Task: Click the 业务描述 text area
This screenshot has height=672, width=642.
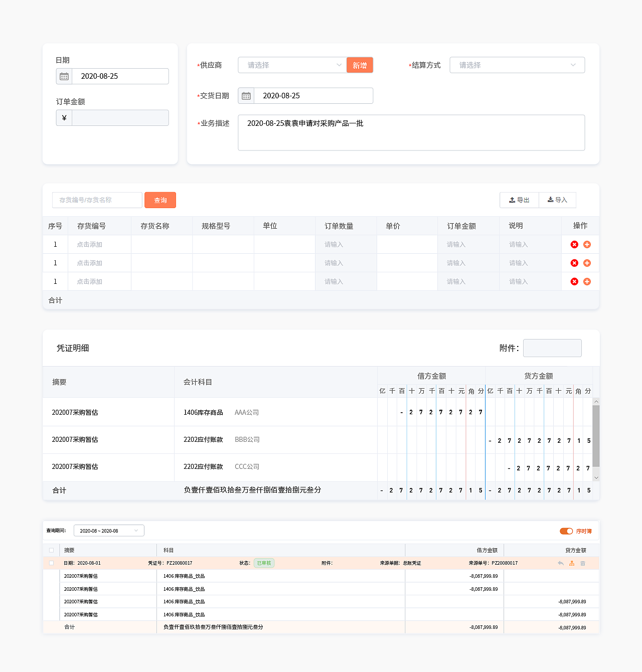Action: tap(411, 133)
